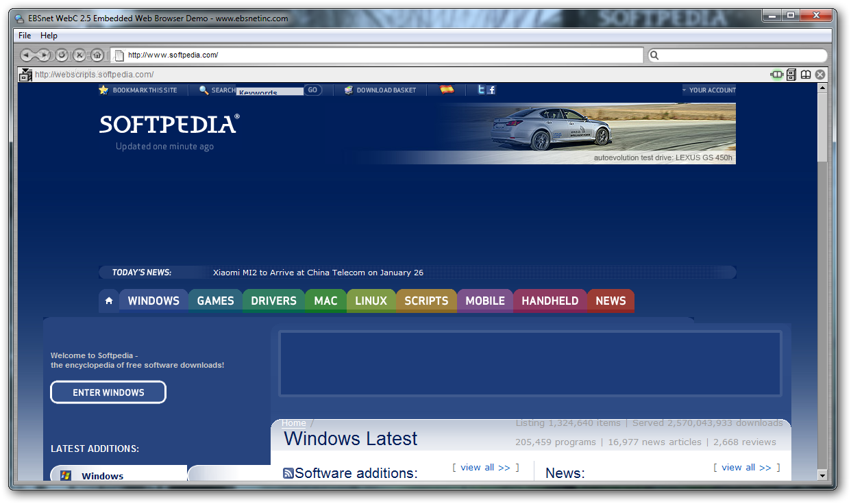Switch to the Scripts category tab
Image resolution: width=851 pixels, height=504 pixels.
pyautogui.click(x=426, y=301)
